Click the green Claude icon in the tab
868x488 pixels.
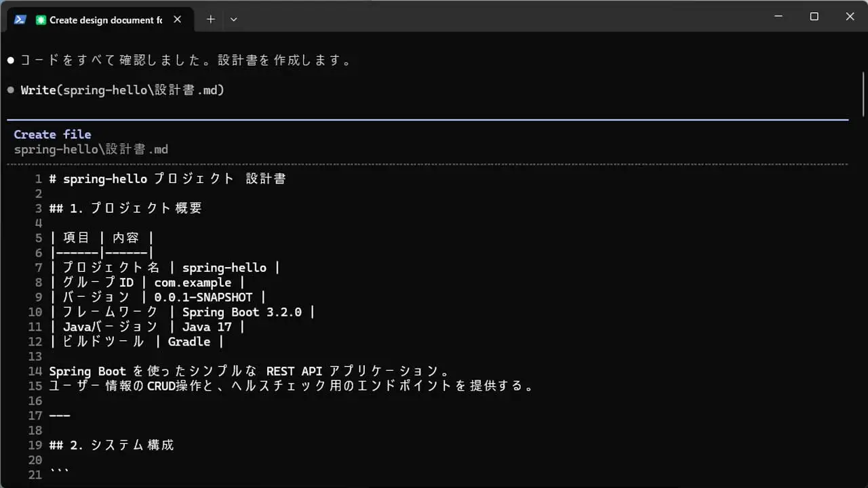41,20
